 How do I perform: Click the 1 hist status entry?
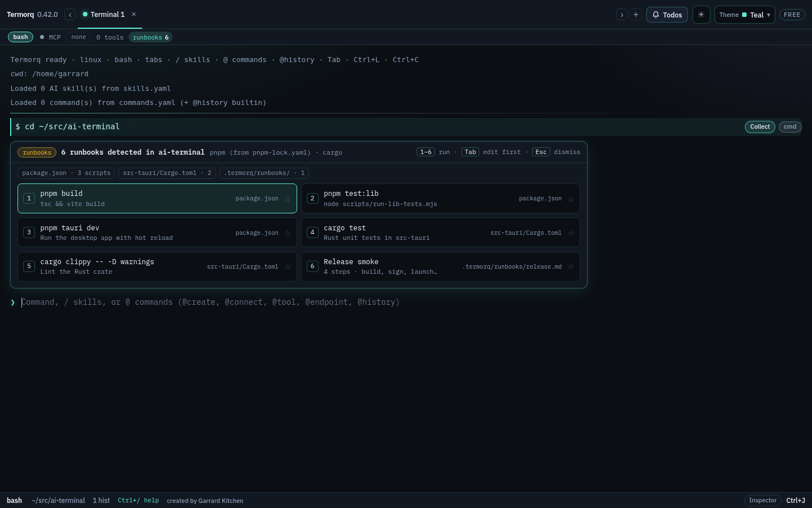[101, 501]
